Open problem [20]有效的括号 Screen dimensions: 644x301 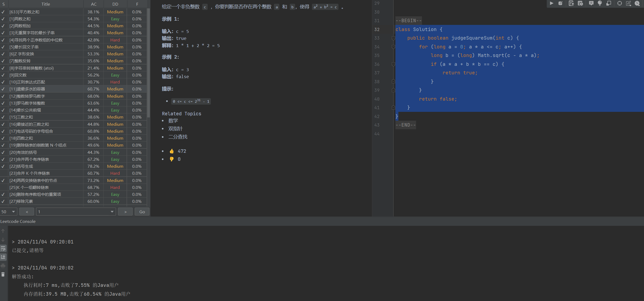point(23,152)
